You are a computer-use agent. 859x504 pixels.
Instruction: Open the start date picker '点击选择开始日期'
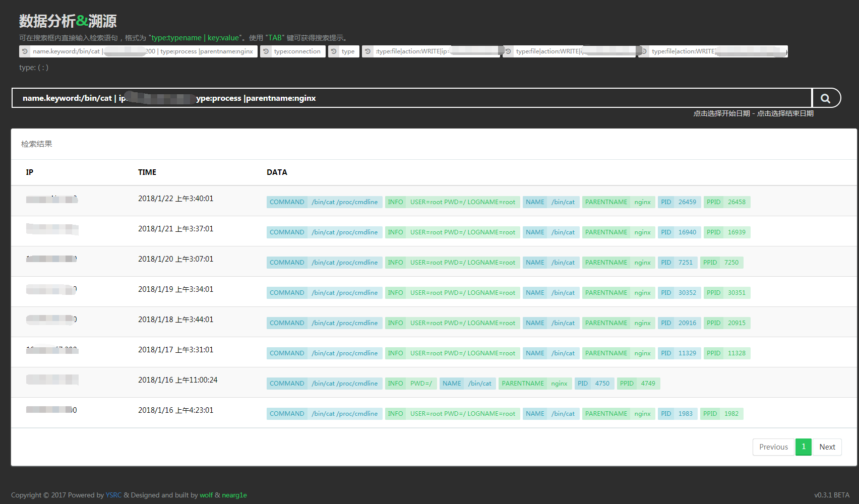[x=721, y=113]
